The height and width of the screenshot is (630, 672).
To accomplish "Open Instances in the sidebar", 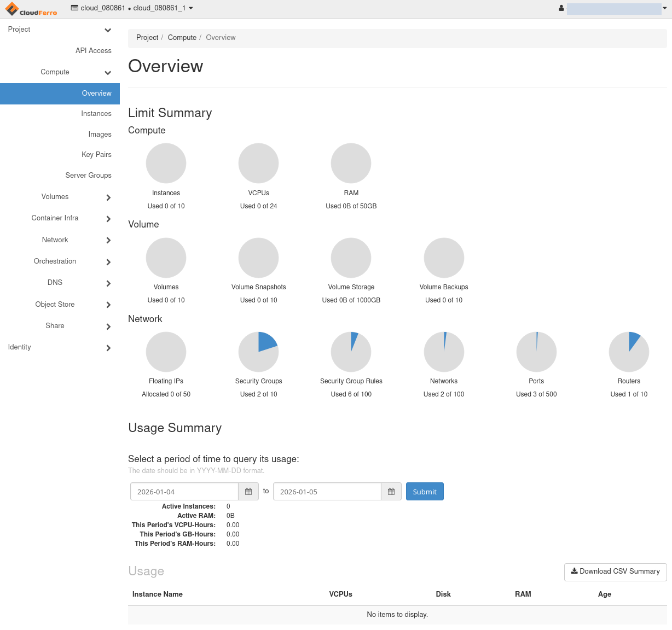I will click(x=96, y=114).
